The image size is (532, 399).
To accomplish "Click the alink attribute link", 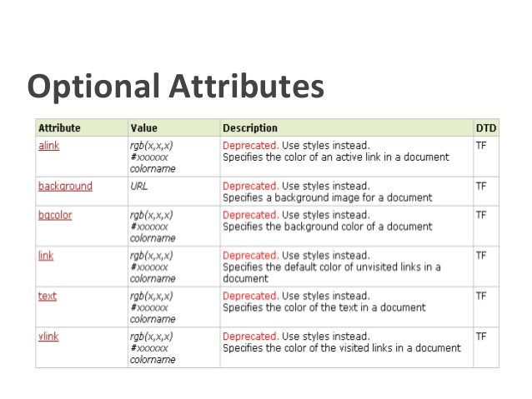I will (x=48, y=145).
